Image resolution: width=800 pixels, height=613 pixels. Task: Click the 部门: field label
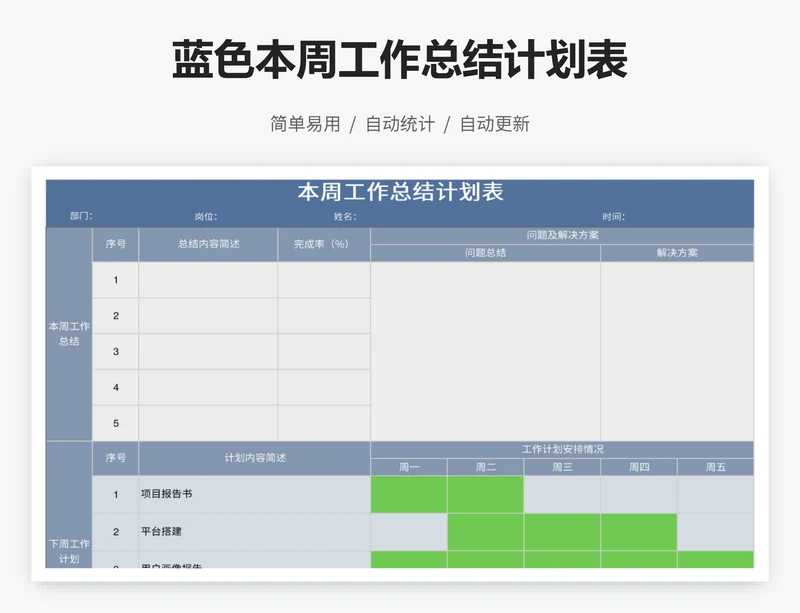81,216
